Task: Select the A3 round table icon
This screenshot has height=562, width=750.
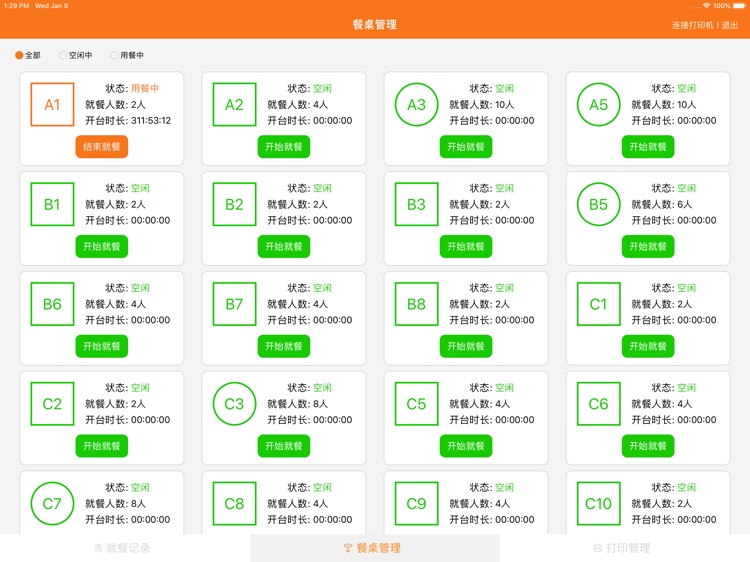Action: point(417,104)
